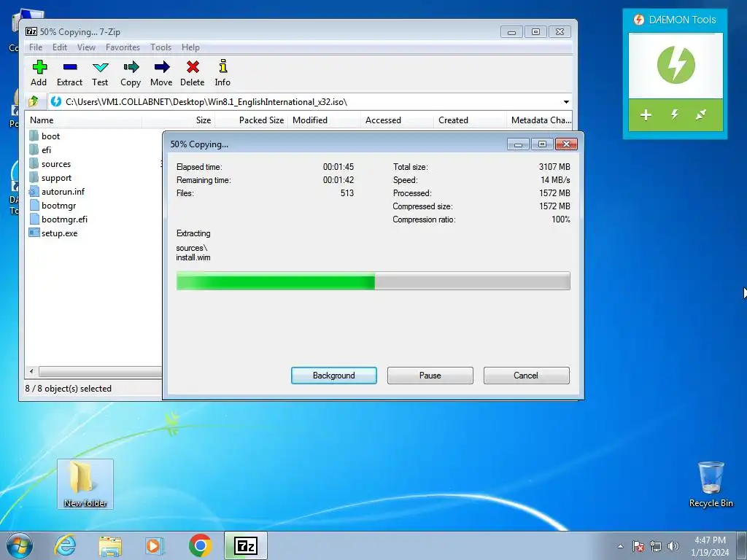Open the File menu

36,47
